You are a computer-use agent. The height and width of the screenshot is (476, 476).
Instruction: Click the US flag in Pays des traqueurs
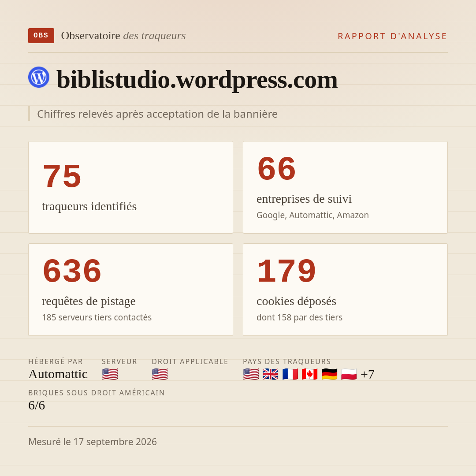(x=251, y=374)
